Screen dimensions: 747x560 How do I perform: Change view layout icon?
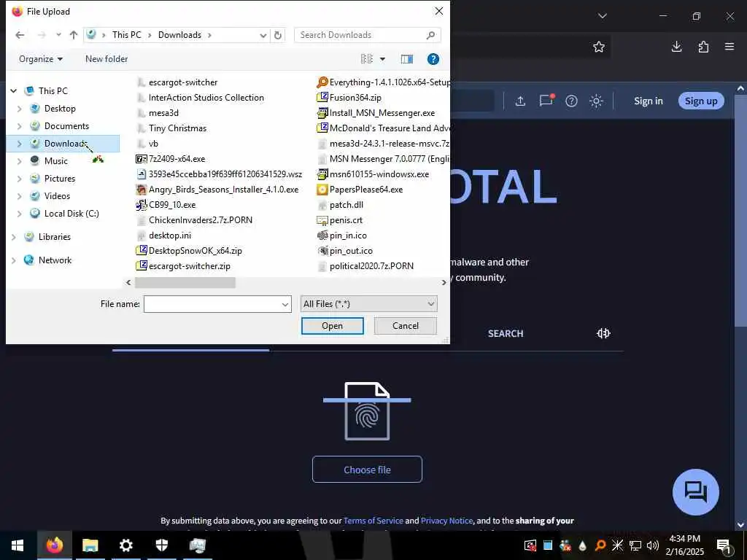367,58
